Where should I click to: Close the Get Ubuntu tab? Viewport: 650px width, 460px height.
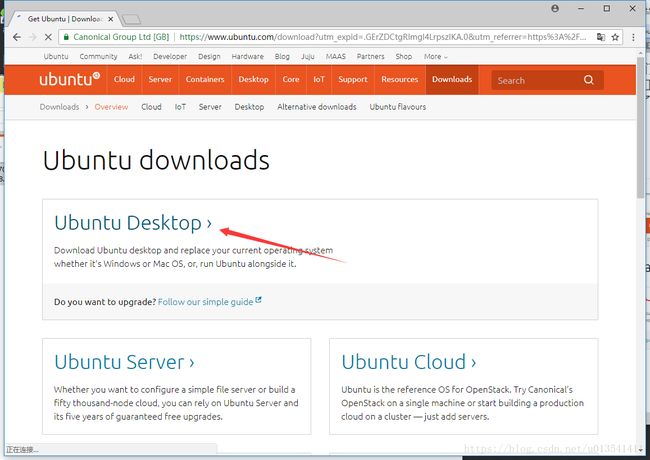pyautogui.click(x=111, y=19)
